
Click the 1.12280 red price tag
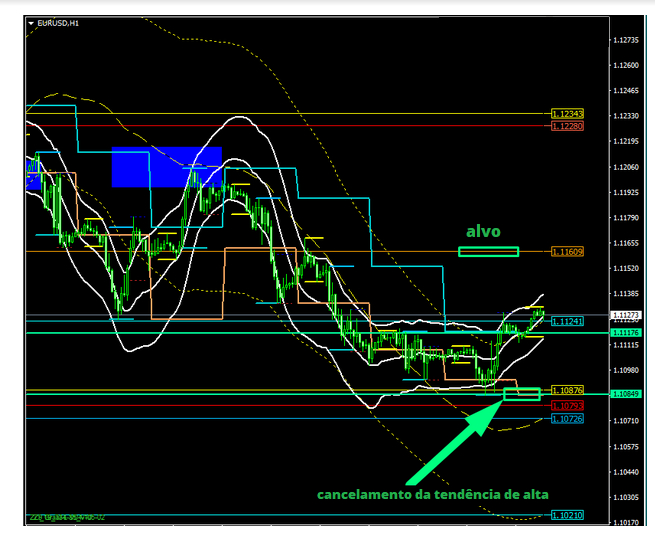(x=567, y=126)
